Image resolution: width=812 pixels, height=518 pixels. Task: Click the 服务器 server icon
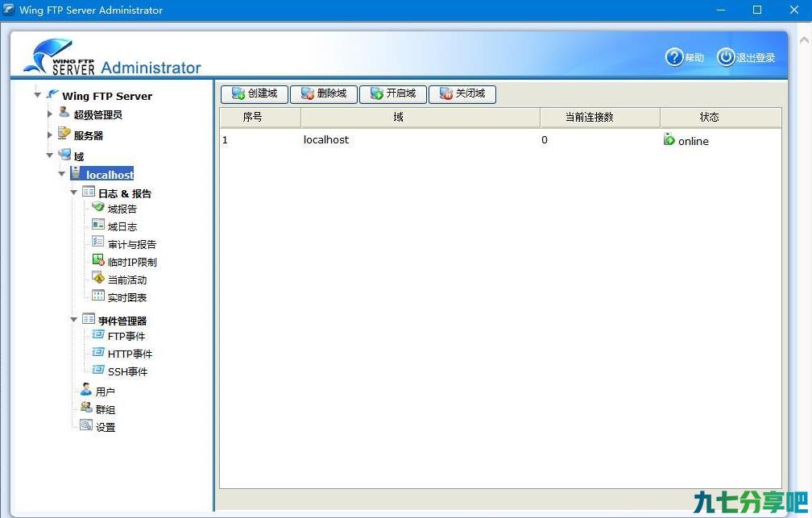[64, 133]
